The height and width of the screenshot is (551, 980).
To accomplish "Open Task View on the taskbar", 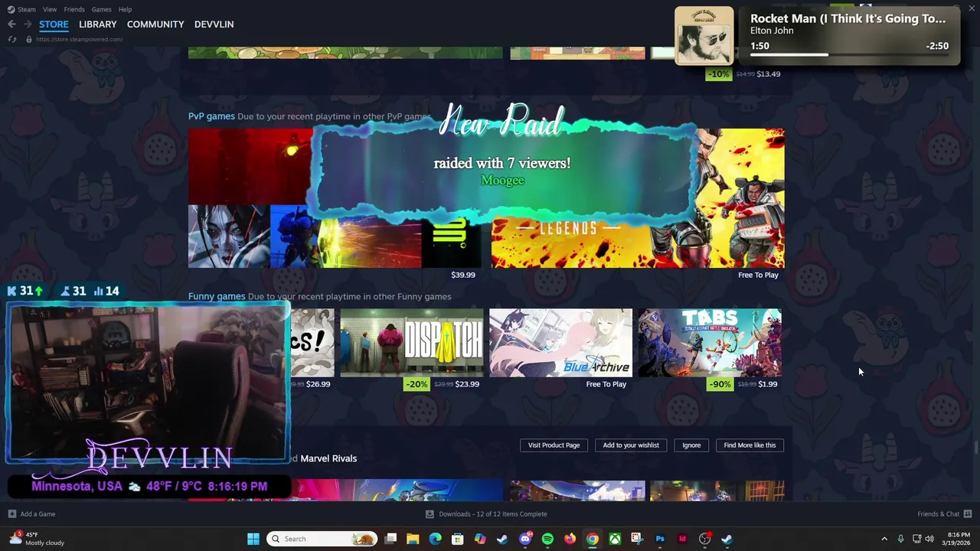I will pos(390,539).
